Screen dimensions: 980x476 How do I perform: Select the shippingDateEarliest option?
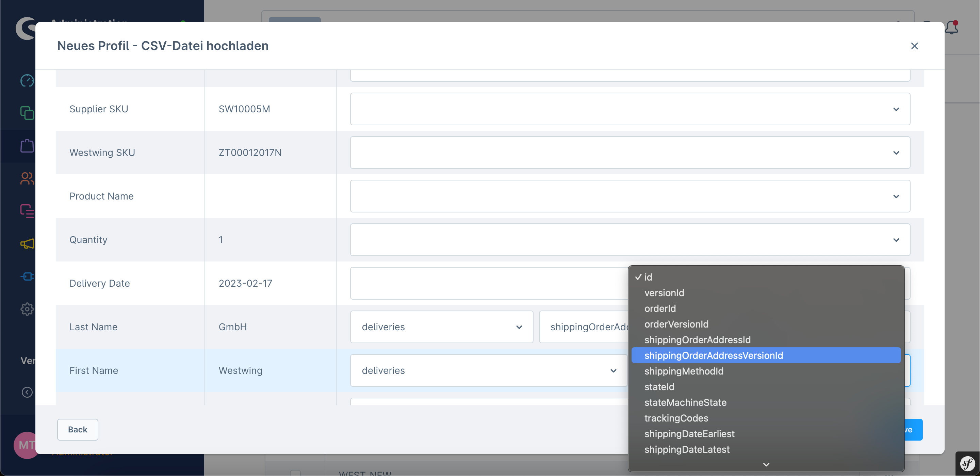tap(766, 434)
